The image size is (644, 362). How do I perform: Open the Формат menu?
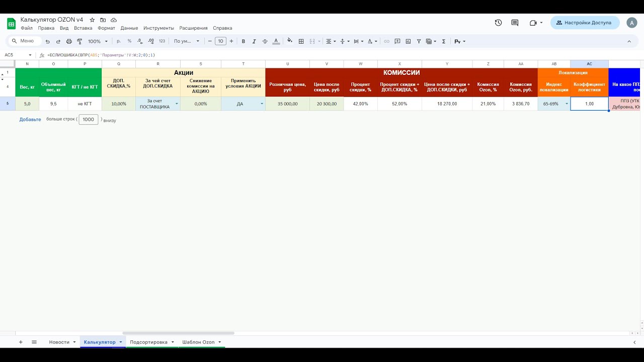tap(107, 28)
